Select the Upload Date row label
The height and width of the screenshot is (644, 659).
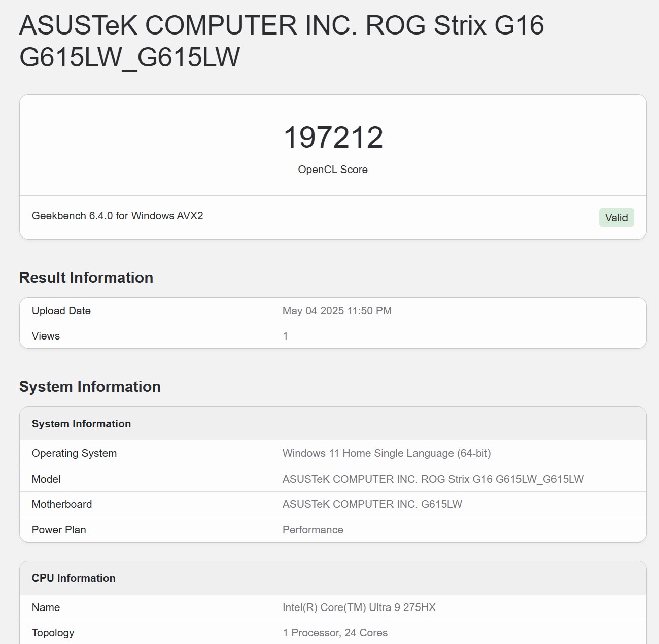click(61, 311)
